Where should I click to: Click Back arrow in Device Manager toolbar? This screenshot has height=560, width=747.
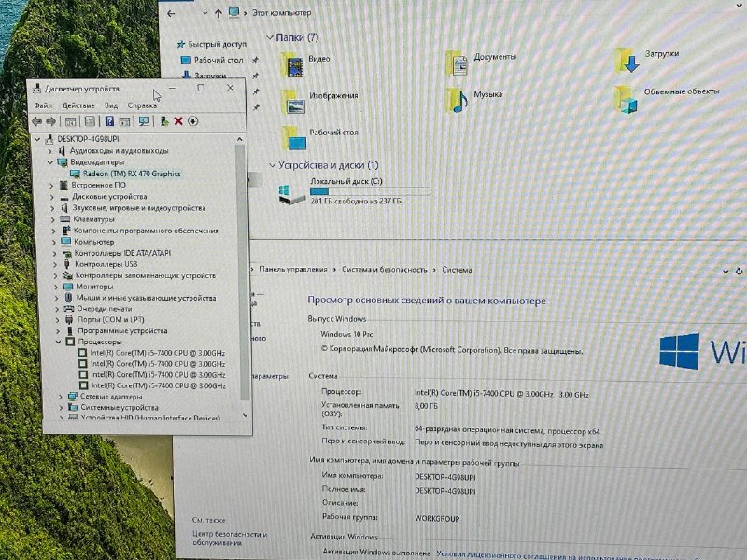36,121
